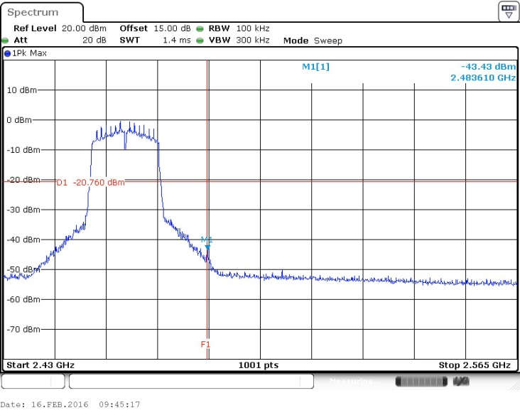
Task: Click the small empty status field at bottom left
Action: point(33,381)
